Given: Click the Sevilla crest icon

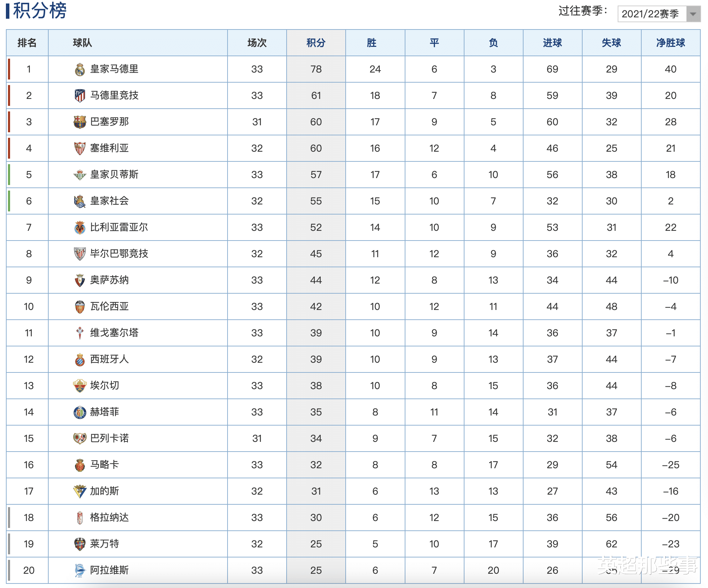Looking at the screenshot, I should tap(80, 149).
